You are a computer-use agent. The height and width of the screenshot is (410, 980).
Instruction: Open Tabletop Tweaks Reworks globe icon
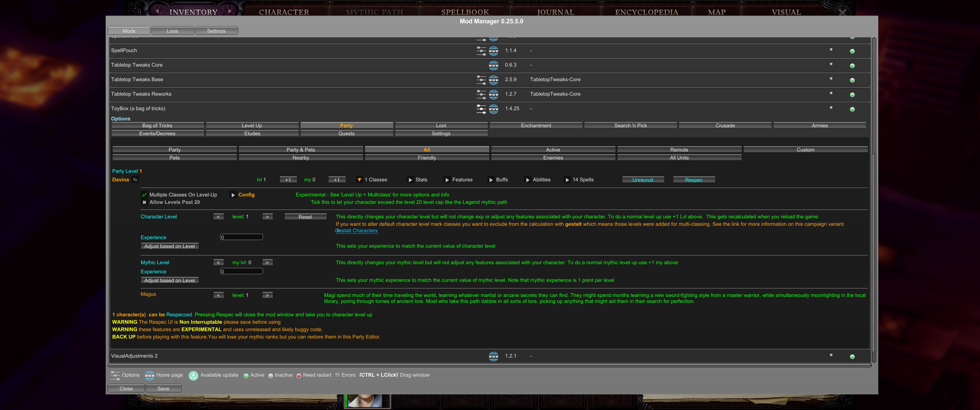tap(493, 94)
